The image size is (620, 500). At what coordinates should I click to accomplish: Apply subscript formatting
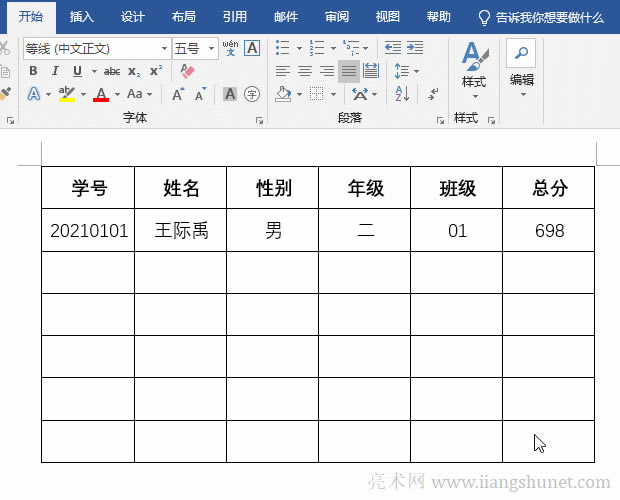tap(134, 71)
